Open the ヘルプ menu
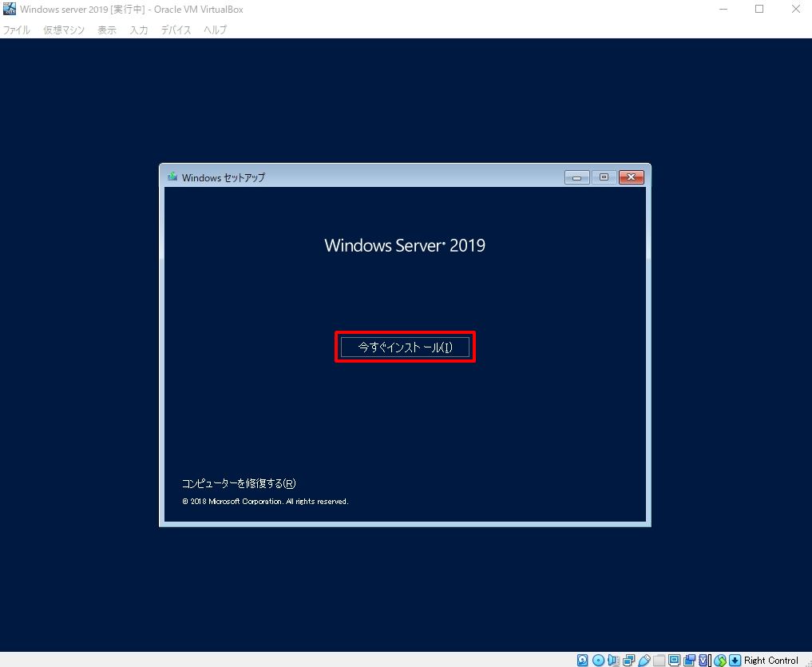812x667 pixels. coord(216,30)
